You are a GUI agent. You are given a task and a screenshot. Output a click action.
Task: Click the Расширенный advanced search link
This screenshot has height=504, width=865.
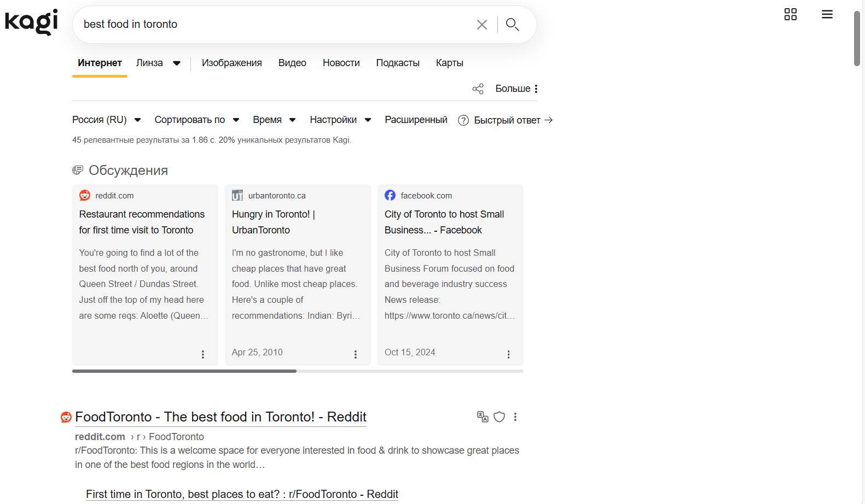click(x=416, y=120)
